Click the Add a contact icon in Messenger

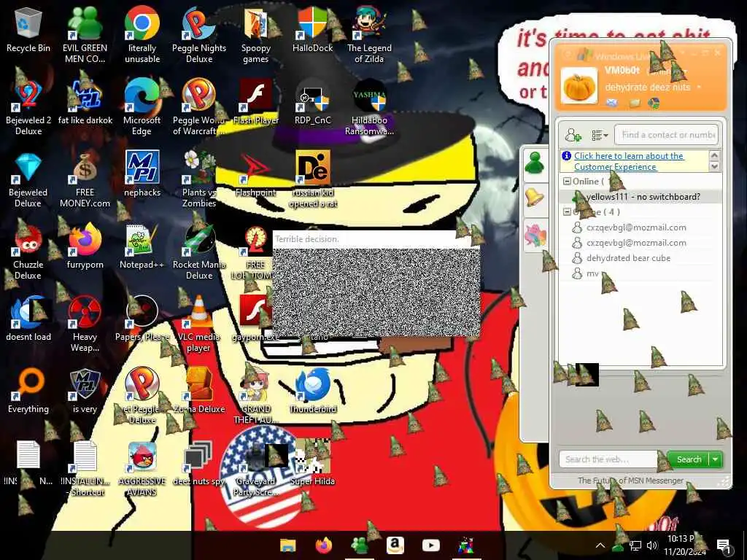click(573, 135)
